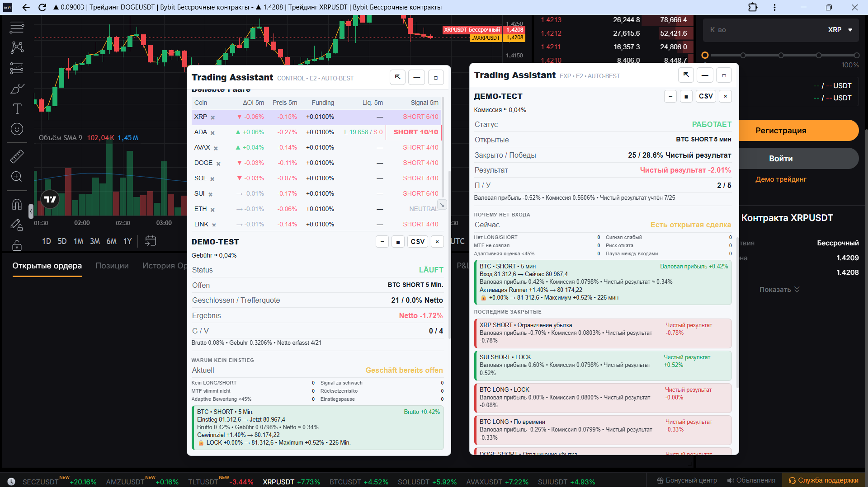868x488 pixels.
Task: Remove AVAX from the favorite pairs list
Action: click(216, 148)
